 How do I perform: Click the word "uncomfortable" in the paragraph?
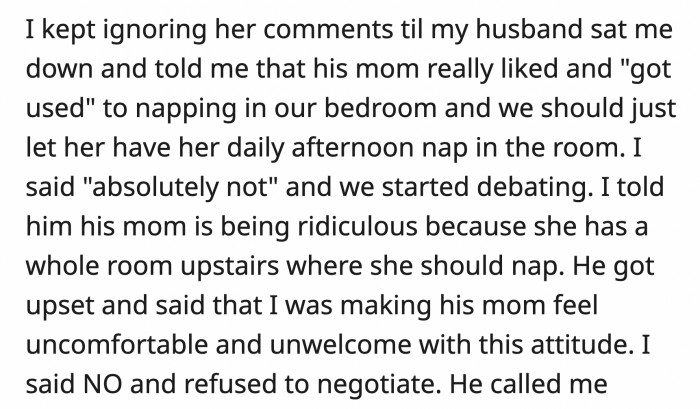(117, 345)
